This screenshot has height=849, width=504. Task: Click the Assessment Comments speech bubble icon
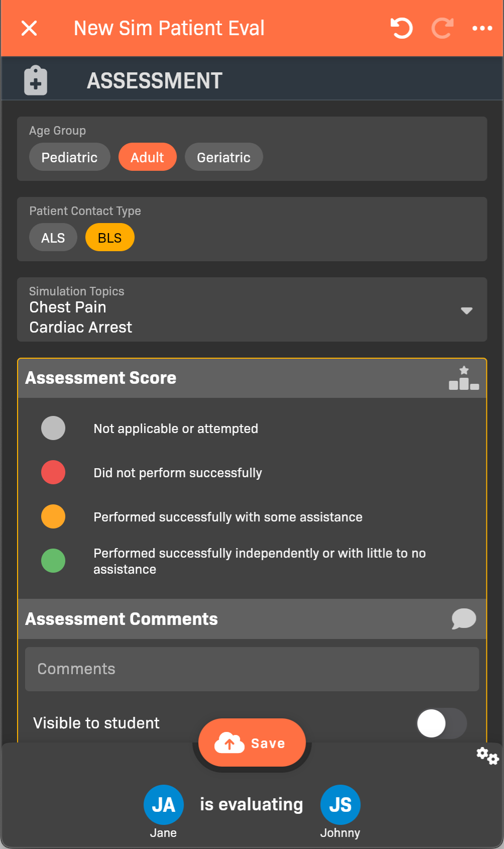pyautogui.click(x=464, y=619)
